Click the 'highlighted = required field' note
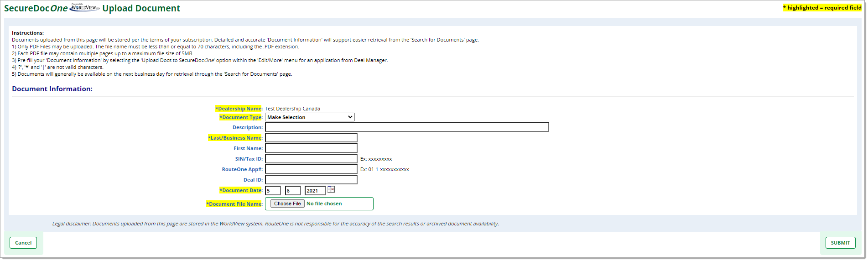 point(822,8)
